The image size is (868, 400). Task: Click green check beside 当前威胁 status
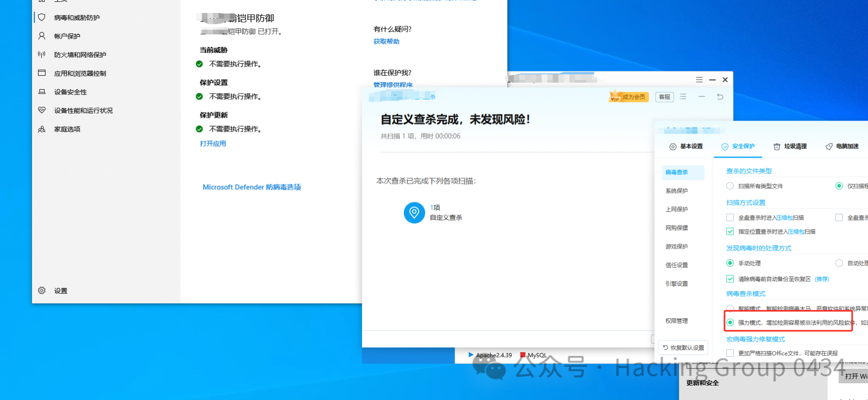(199, 64)
